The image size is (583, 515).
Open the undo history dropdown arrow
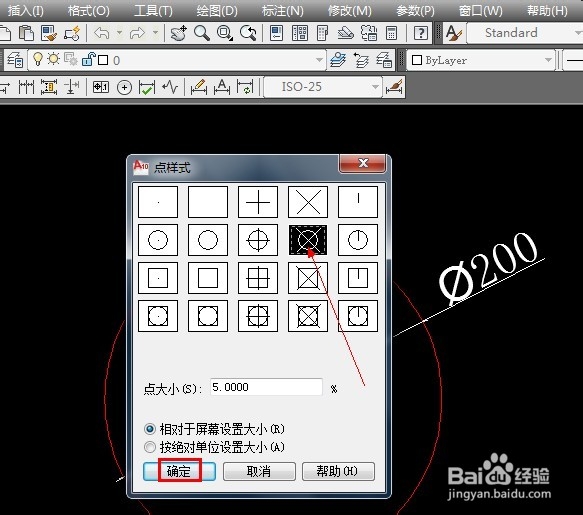119,33
